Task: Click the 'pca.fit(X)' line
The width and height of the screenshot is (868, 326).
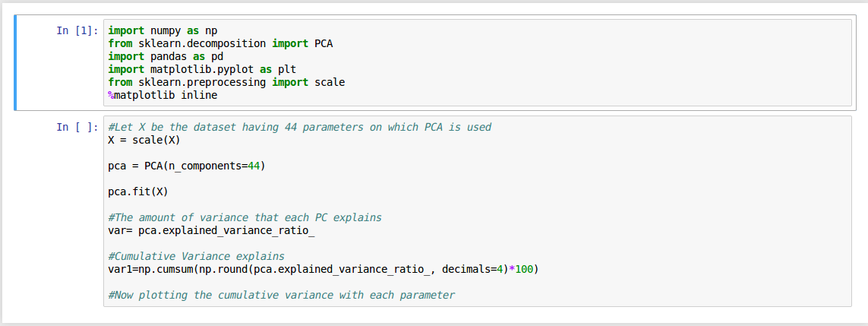Action: coord(138,192)
